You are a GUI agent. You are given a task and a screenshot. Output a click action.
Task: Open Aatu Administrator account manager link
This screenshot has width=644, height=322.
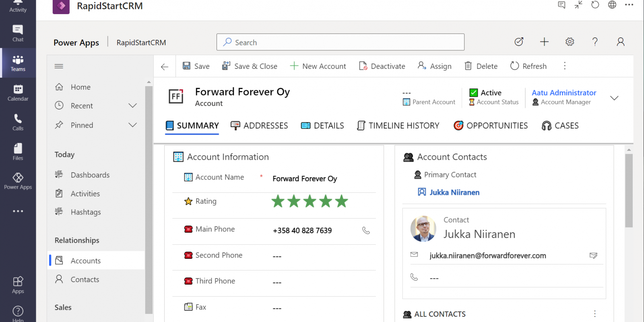pos(564,93)
